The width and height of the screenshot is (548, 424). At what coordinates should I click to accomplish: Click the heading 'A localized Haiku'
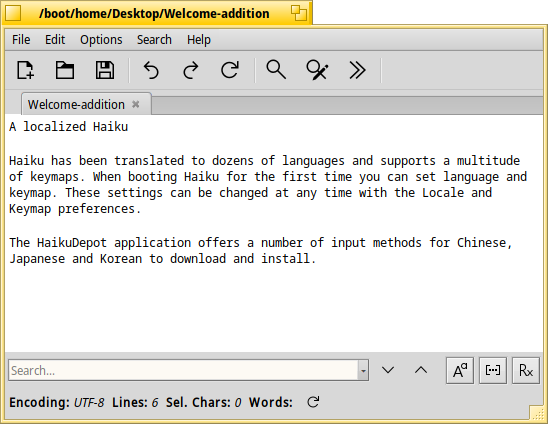click(x=68, y=127)
